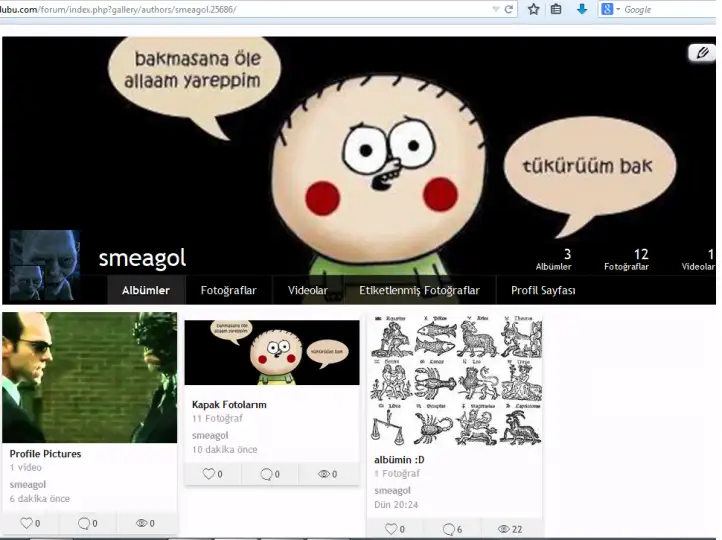This screenshot has width=722, height=540.
Task: Click the bookmark star icon
Action: [533, 9]
